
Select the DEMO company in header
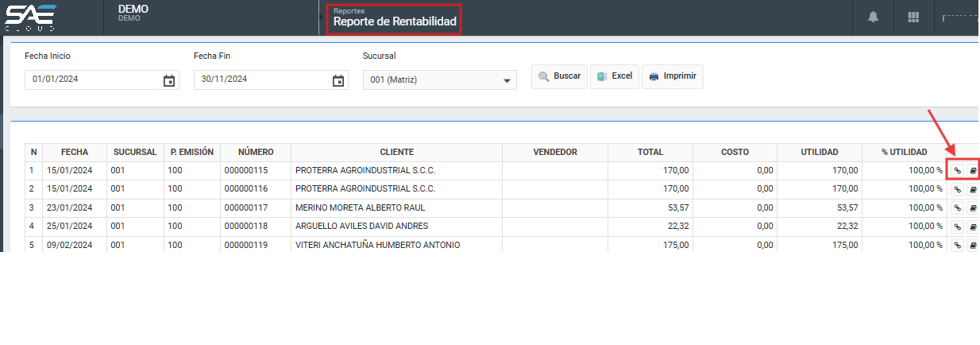(133, 12)
